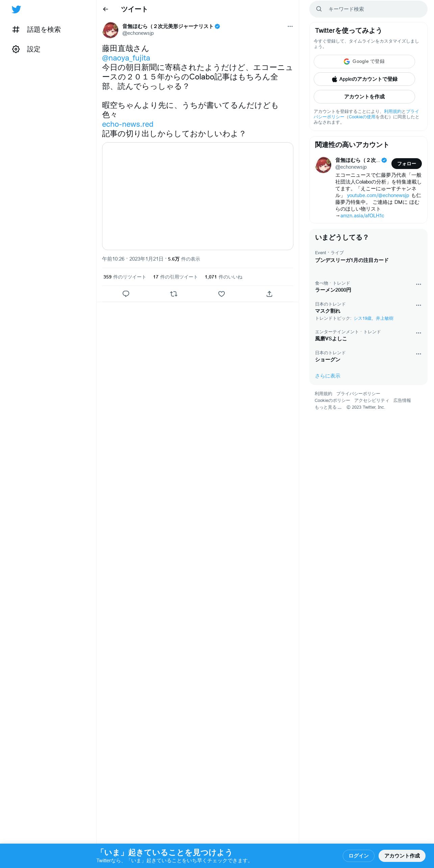
Task: Open echo-news.red link in tweet
Action: click(x=128, y=124)
